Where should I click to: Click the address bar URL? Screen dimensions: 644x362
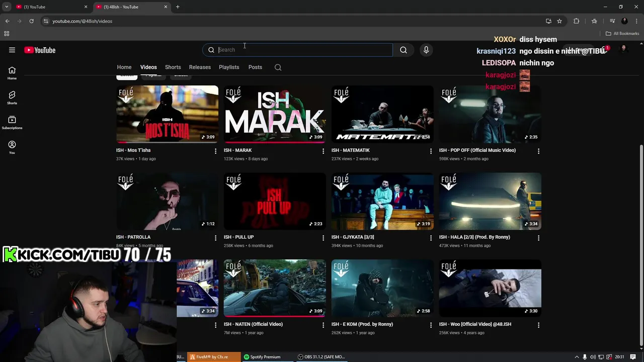[82, 21]
